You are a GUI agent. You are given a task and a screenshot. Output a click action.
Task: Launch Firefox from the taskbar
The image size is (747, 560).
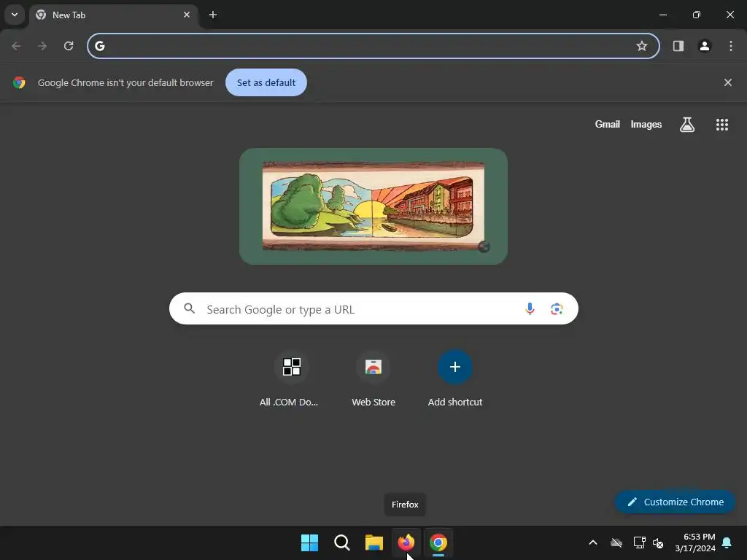(x=406, y=542)
